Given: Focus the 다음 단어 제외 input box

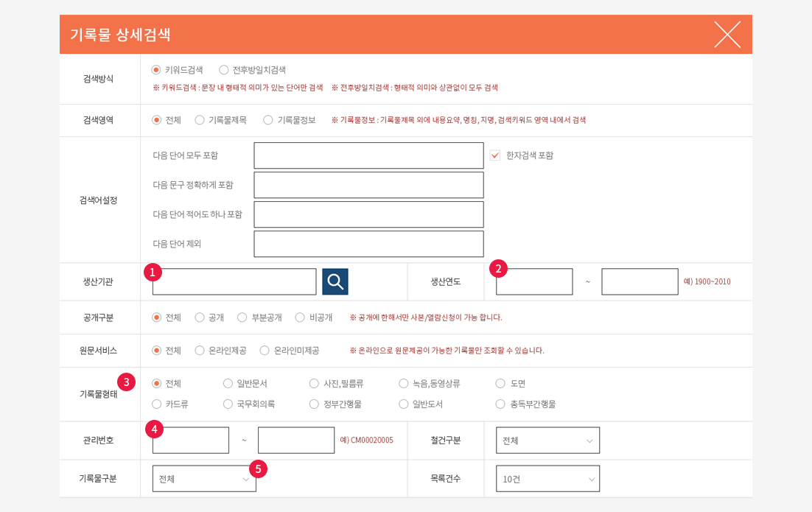Looking at the screenshot, I should click(x=368, y=244).
